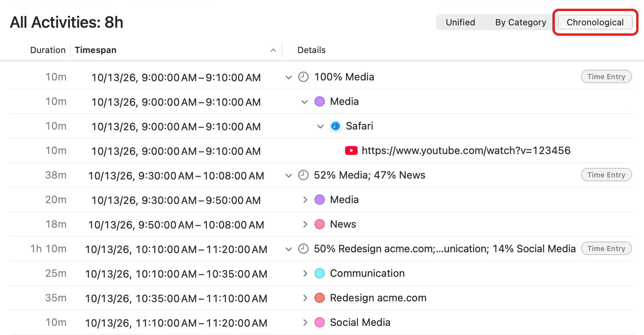Click the clock icon beside 52% Media; 47% News
644x335 pixels.
[303, 175]
